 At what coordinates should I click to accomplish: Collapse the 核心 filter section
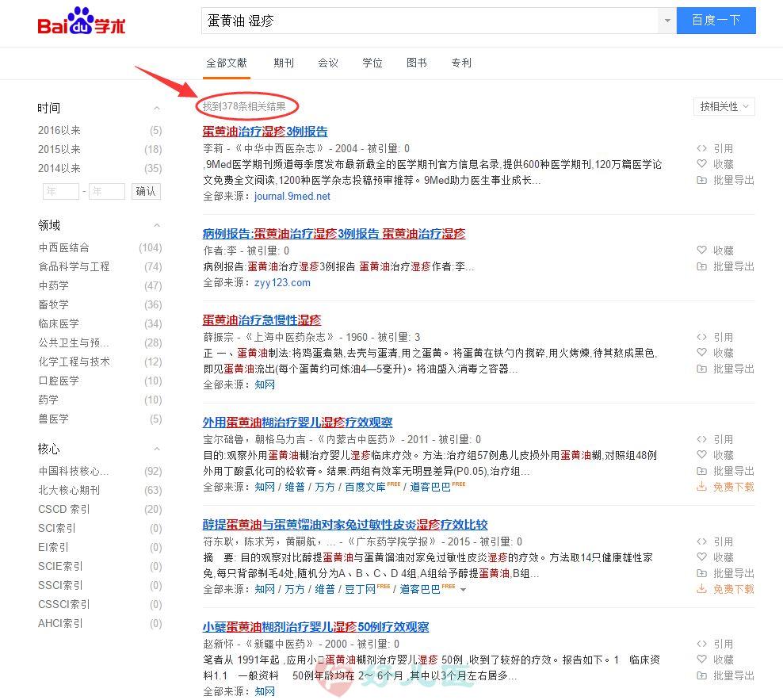coord(157,449)
